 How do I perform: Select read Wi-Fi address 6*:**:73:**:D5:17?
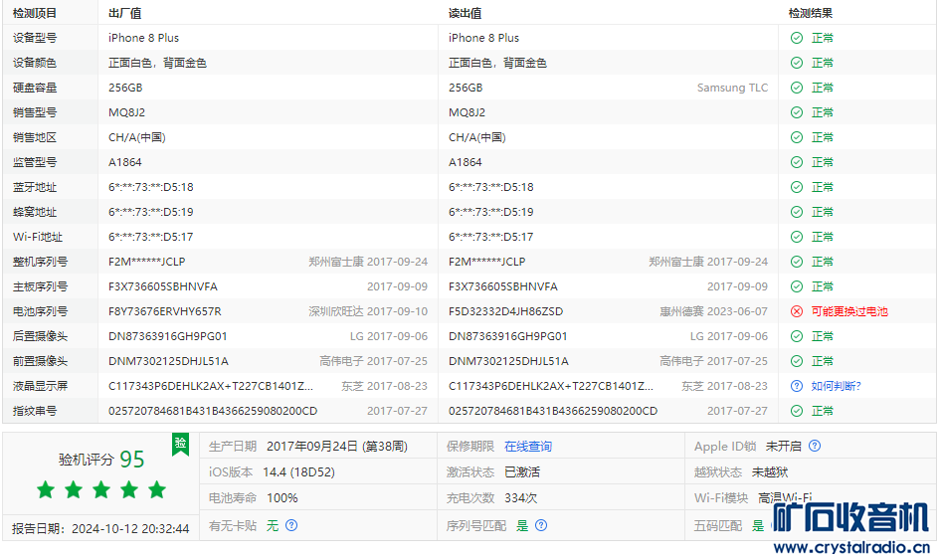490,237
